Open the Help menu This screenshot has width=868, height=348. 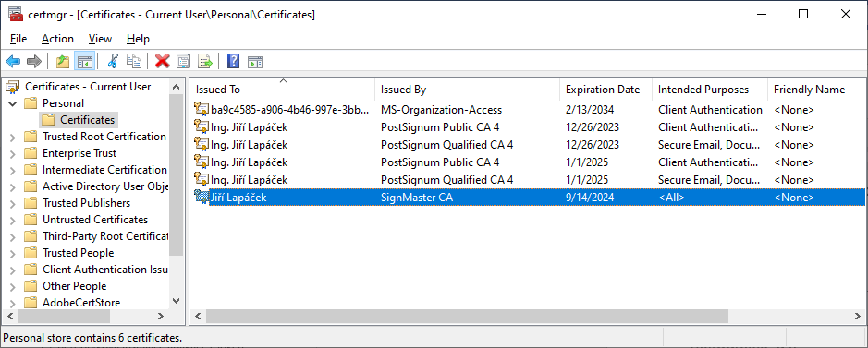click(x=138, y=39)
